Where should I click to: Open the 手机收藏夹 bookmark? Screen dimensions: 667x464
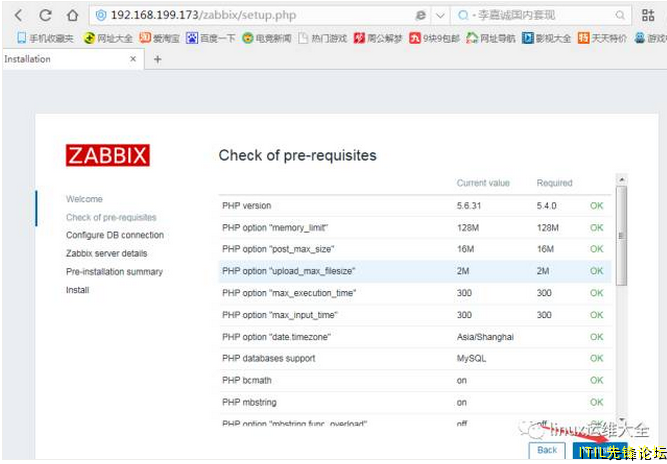pos(45,38)
